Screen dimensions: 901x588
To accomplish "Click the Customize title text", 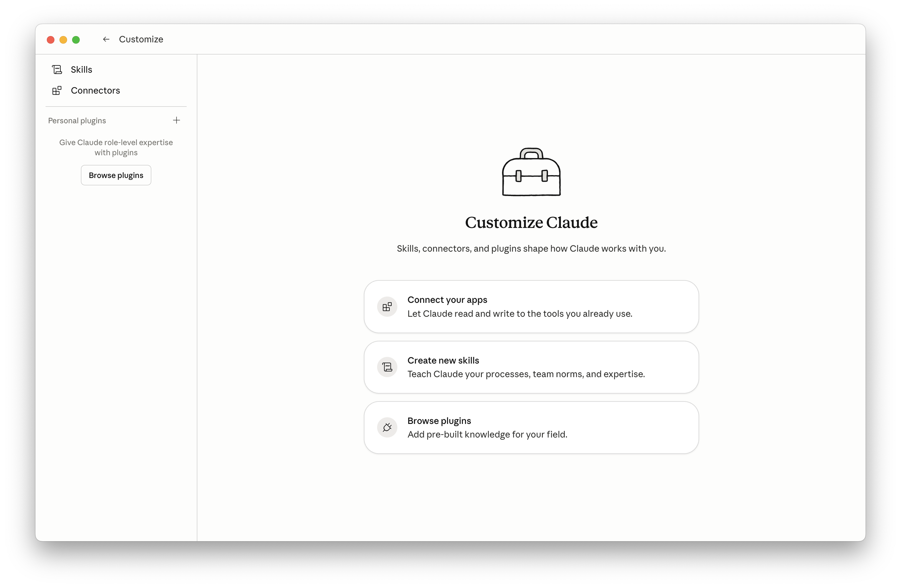I will pos(141,39).
